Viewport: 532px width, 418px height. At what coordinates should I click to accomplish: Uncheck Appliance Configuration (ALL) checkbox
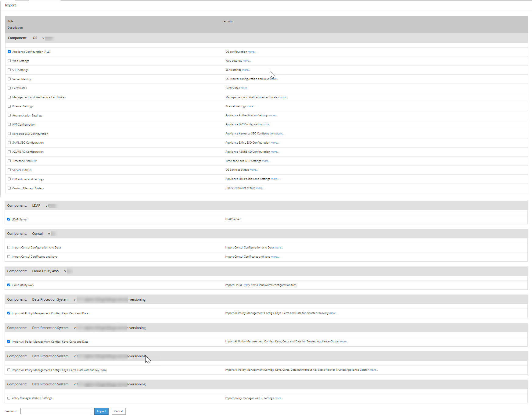(9, 52)
